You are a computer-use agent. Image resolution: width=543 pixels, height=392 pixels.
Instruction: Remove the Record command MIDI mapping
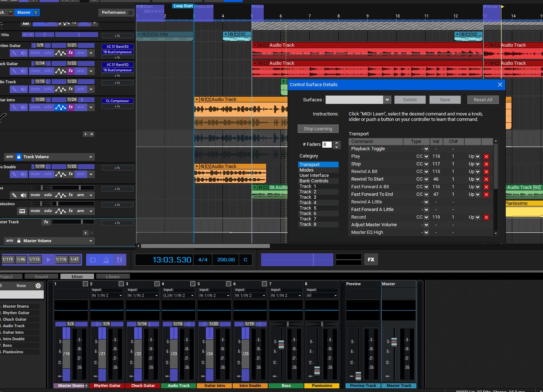[486, 217]
